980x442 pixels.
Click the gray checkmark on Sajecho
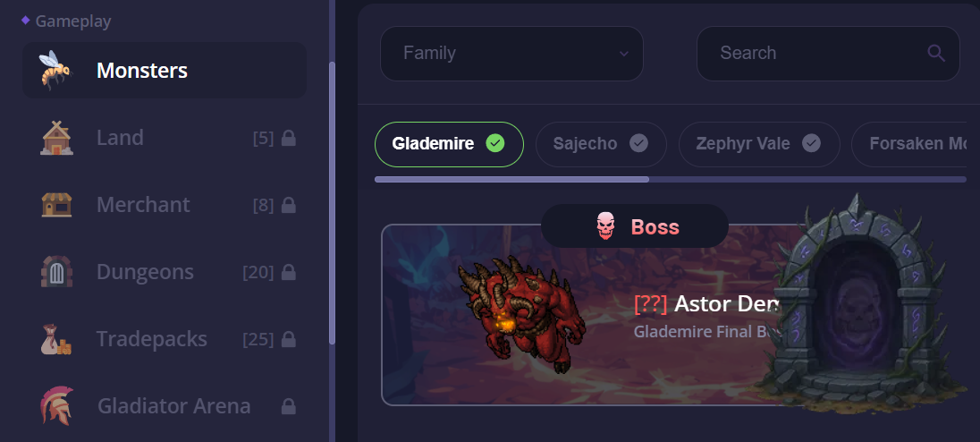(638, 144)
